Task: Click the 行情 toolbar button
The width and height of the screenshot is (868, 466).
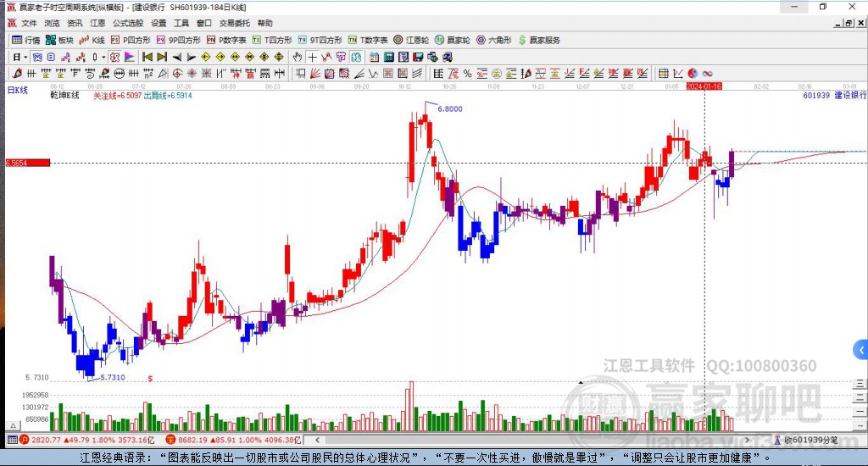Action: tap(26, 40)
